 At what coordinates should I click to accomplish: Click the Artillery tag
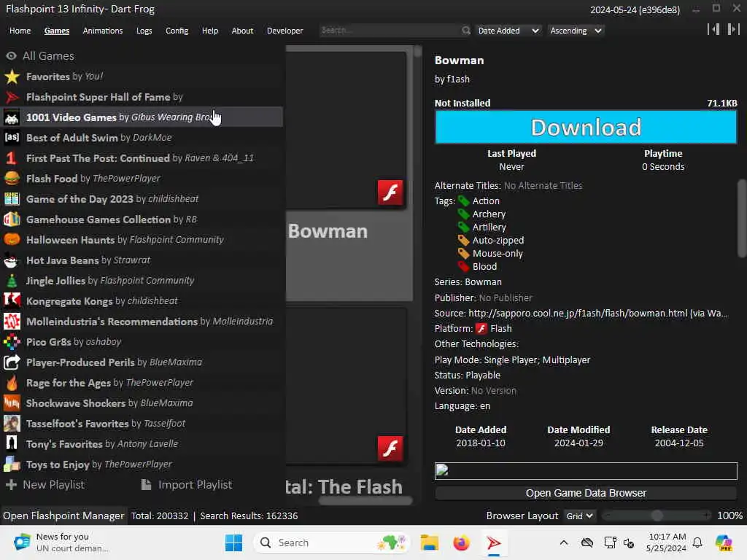point(489,227)
